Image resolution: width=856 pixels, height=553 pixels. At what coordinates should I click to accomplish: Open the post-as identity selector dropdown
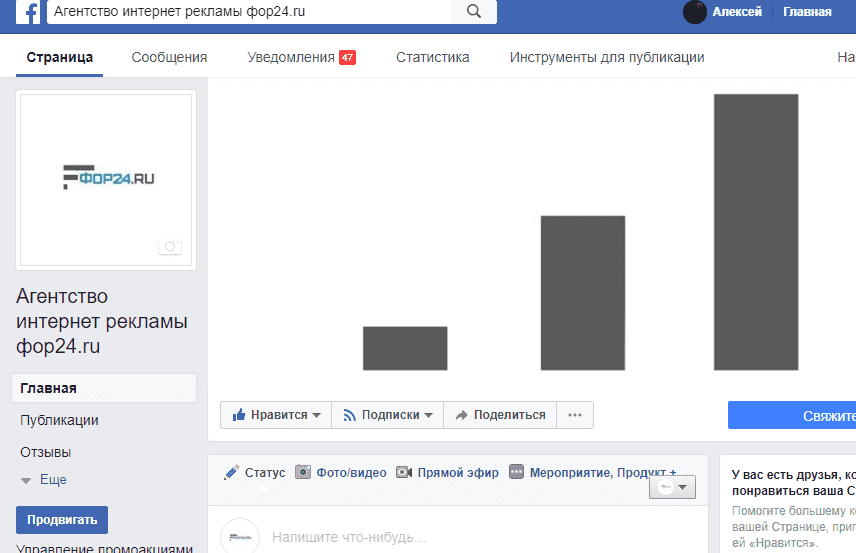[672, 487]
